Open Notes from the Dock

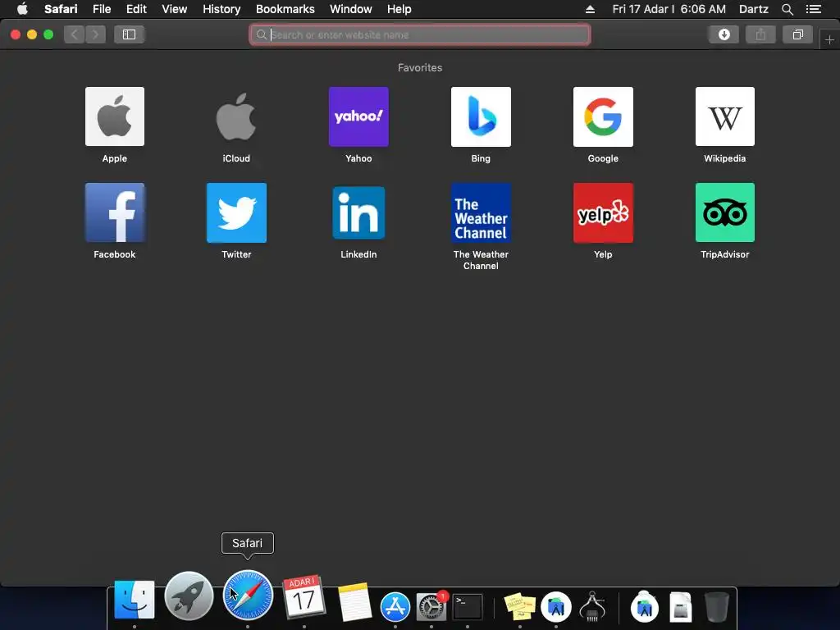[x=354, y=601]
